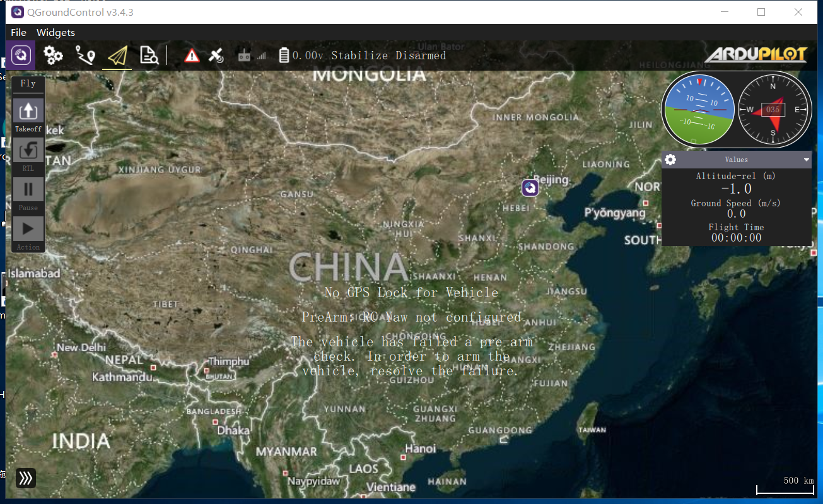
Task: Click Flight Time value 00:00:00
Action: tap(736, 238)
